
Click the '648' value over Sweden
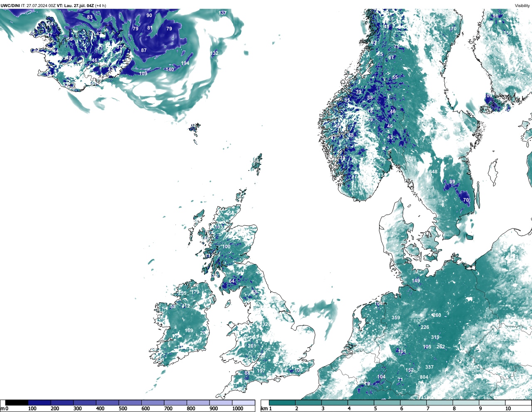coord(433,172)
